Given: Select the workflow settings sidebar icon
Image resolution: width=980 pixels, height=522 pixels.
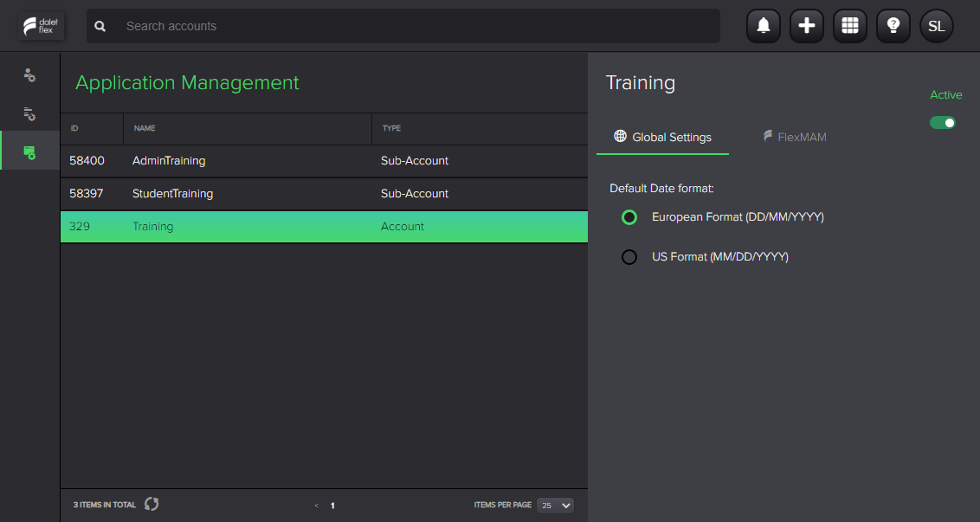Looking at the screenshot, I should [29, 113].
